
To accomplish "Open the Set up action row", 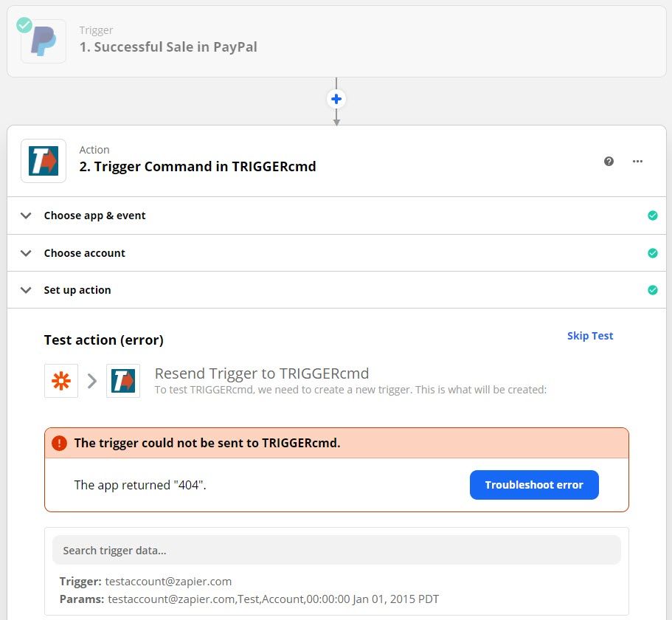I will 336,290.
